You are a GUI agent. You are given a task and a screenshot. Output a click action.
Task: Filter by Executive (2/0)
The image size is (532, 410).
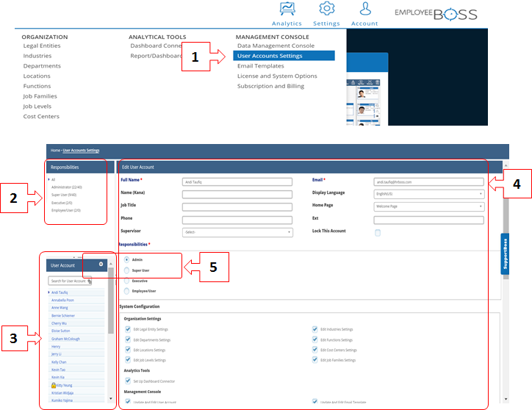(x=62, y=203)
